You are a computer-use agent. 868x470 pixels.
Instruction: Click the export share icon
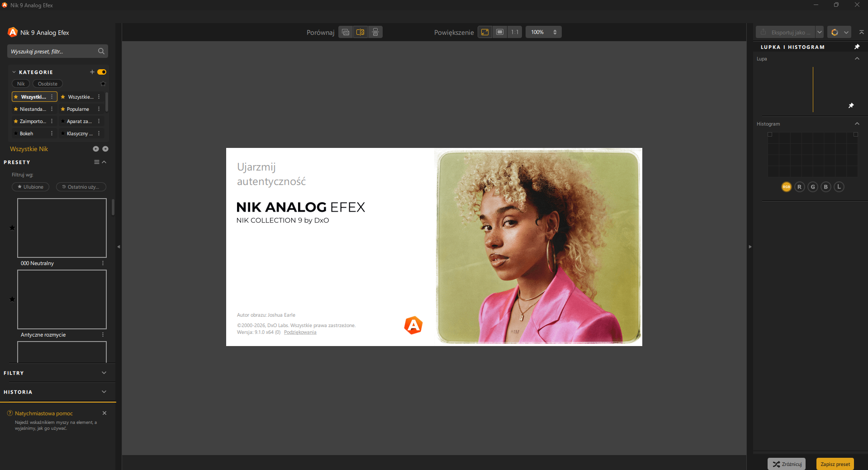(763, 32)
